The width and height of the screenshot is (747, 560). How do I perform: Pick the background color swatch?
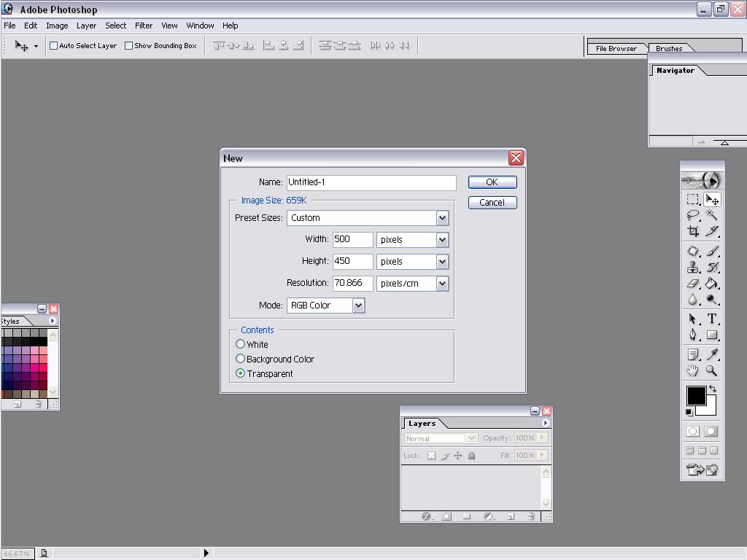[x=711, y=410]
